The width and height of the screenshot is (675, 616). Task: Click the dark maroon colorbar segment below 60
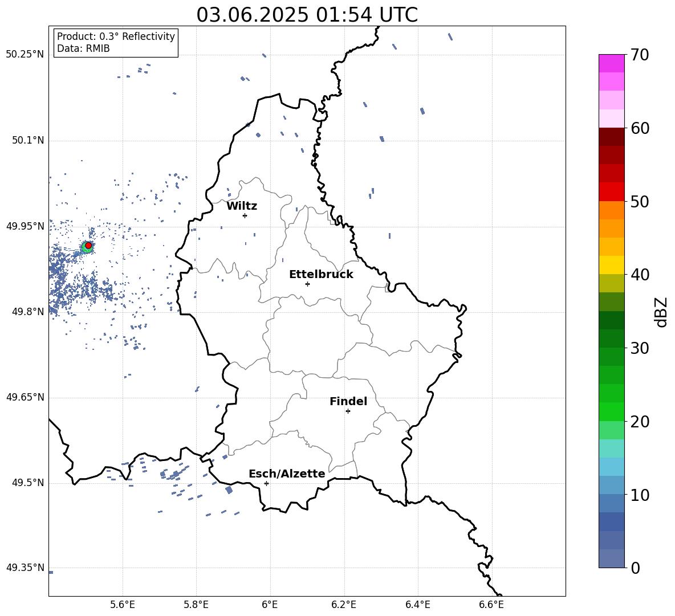[x=612, y=137]
